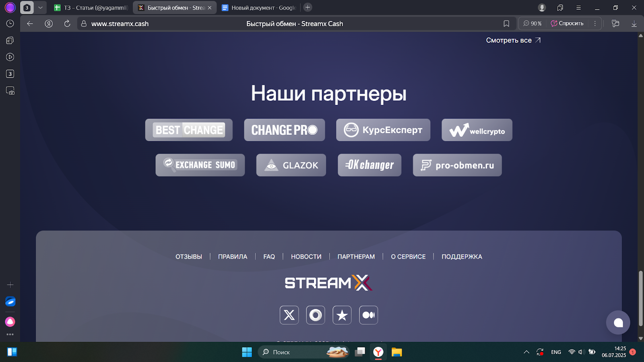Open downloads arrow icon
This screenshot has height=362, width=644.
click(x=634, y=24)
